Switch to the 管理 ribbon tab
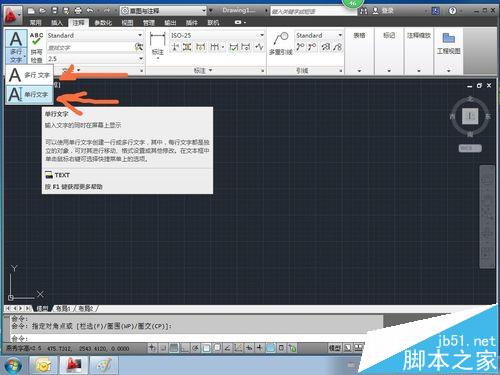The height and width of the screenshot is (375, 500). 149,22
